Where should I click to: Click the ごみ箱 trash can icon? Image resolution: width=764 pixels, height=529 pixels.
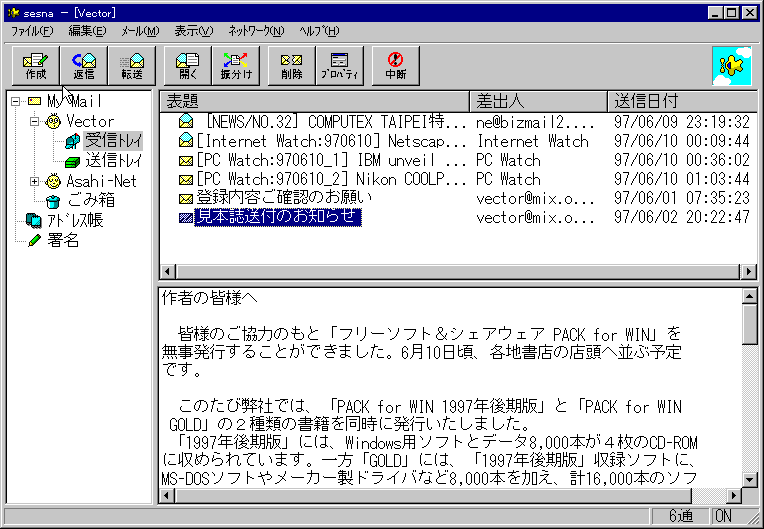coord(53,201)
